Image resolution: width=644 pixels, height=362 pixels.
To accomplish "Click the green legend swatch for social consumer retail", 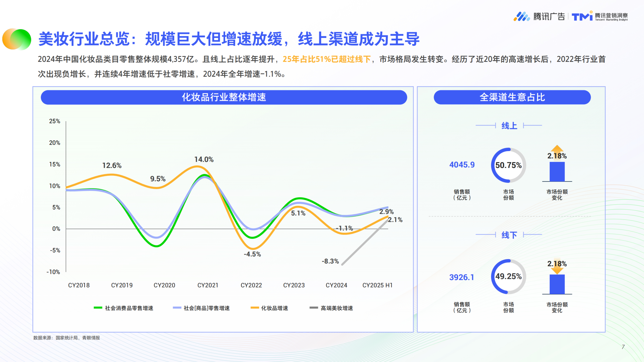I will coord(98,308).
